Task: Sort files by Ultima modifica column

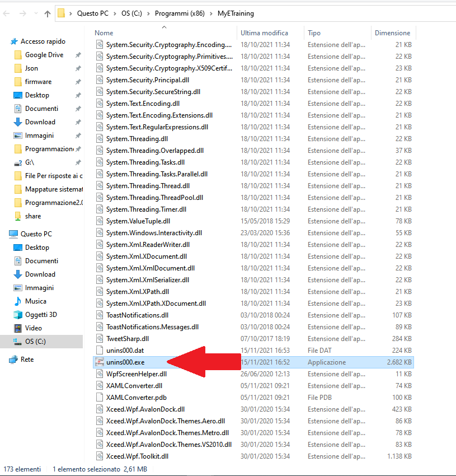Action: [264, 33]
